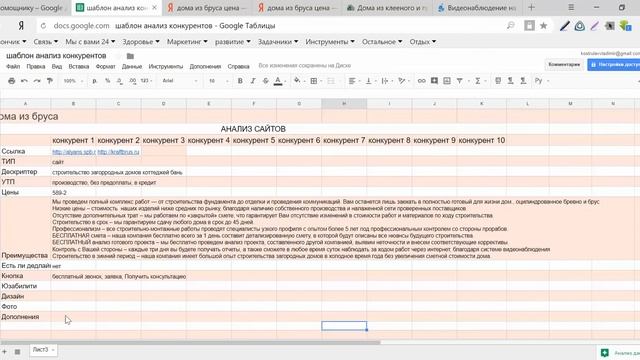Open horizontal align options
Viewport: 640px width, 360px height.
coord(352,81)
